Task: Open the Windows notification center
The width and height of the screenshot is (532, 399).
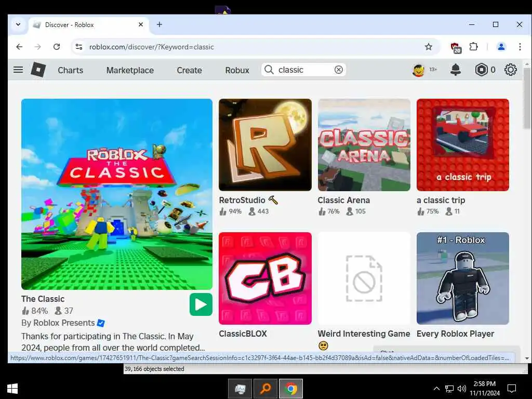Action: (512, 389)
